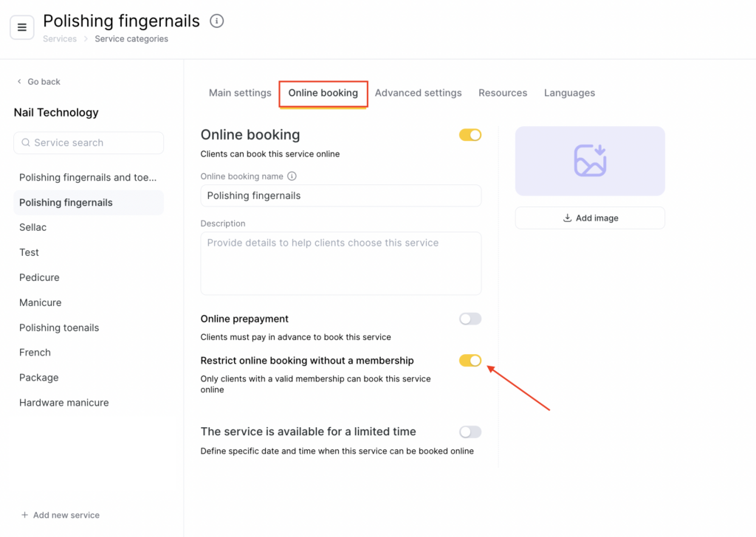Open the hamburger menu button

(21, 27)
